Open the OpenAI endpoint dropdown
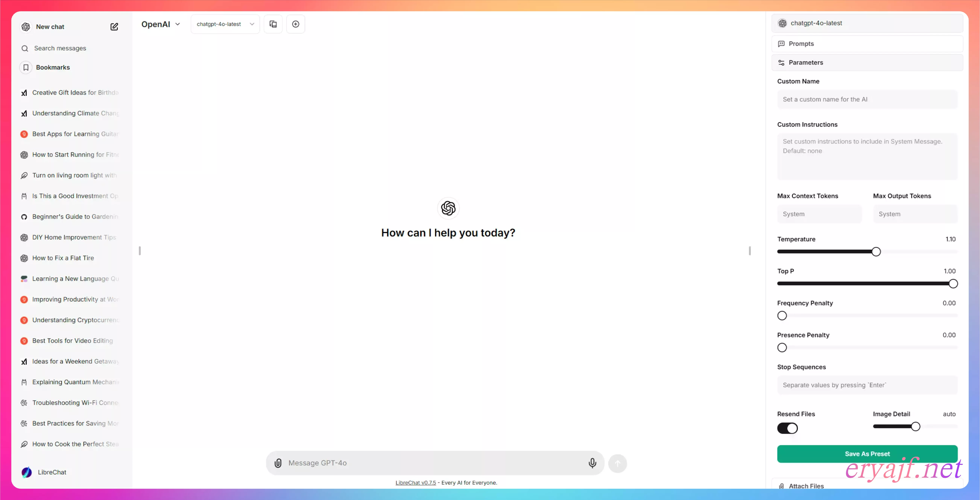The image size is (980, 500). 161,24
